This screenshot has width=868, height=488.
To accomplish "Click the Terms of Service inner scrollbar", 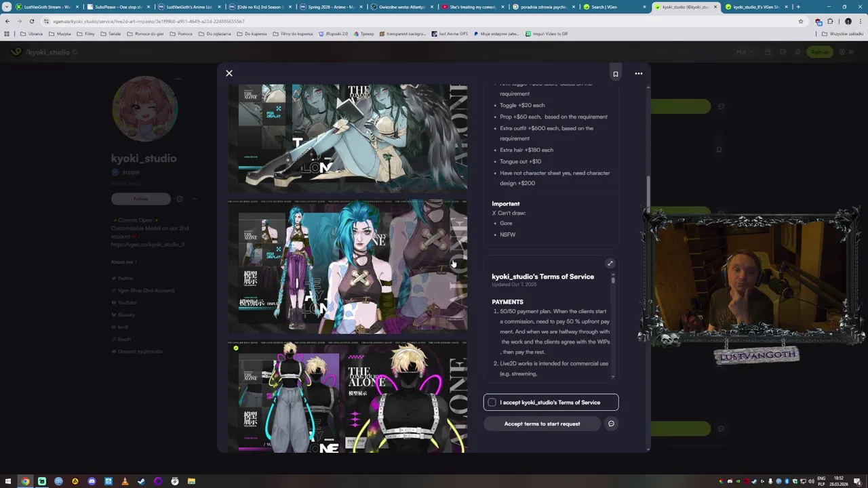I will 613,279.
